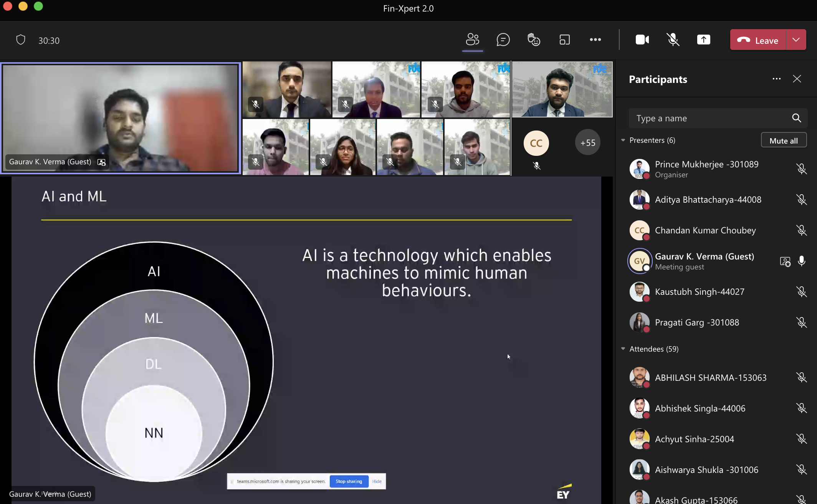
Task: Open the meeting chat icon
Action: 503,40
